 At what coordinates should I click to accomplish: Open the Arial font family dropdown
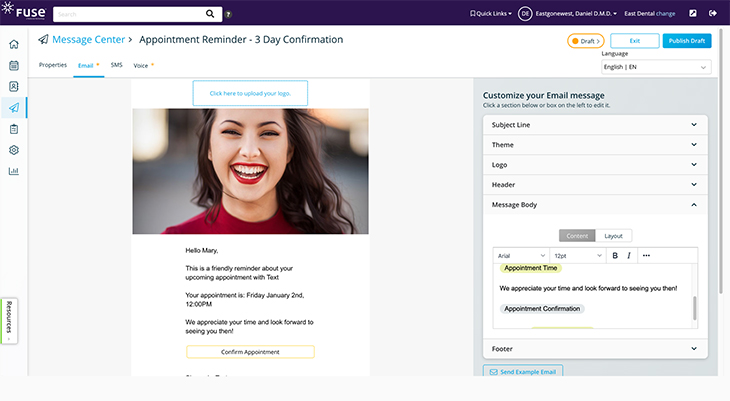click(x=521, y=255)
